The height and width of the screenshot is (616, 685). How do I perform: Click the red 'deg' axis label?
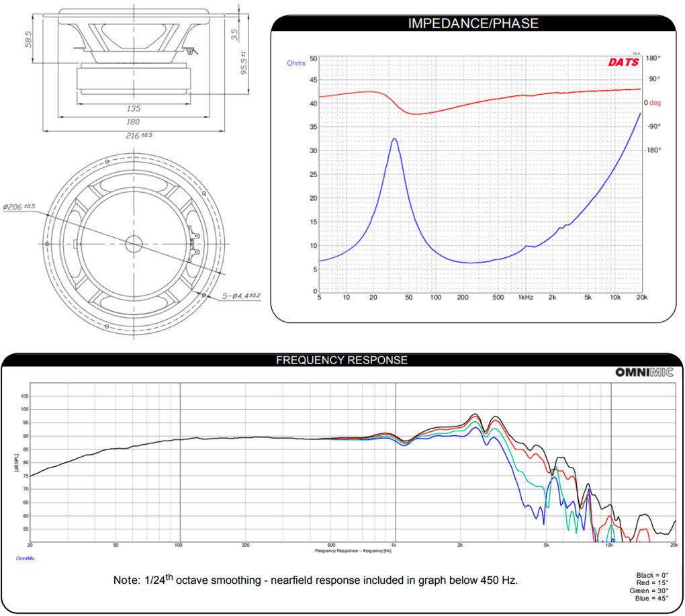pos(655,103)
